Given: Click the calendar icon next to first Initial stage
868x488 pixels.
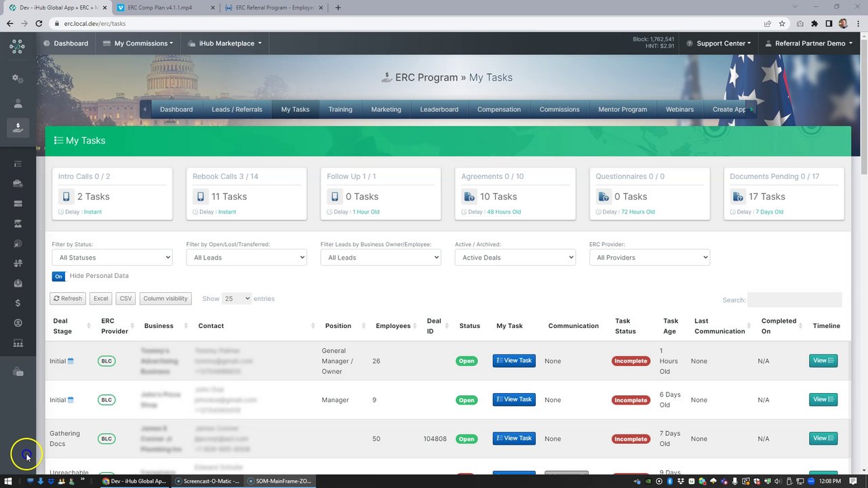Looking at the screenshot, I should [x=71, y=361].
